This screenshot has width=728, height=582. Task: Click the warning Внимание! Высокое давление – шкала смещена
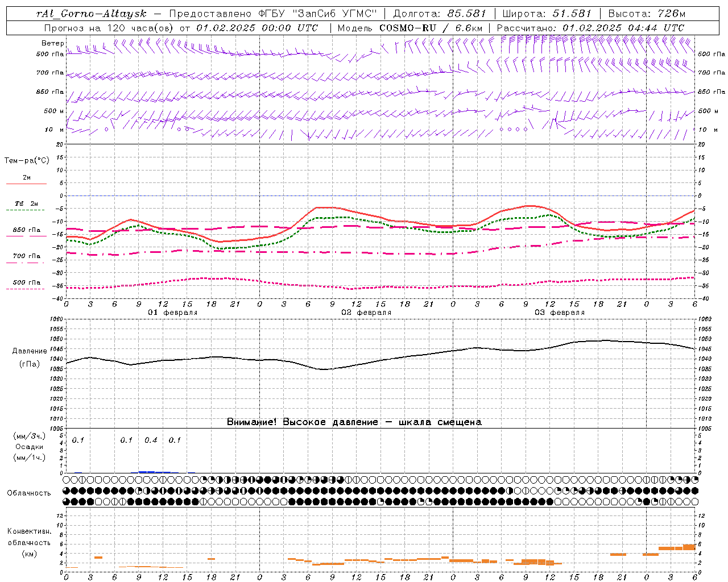354,422
